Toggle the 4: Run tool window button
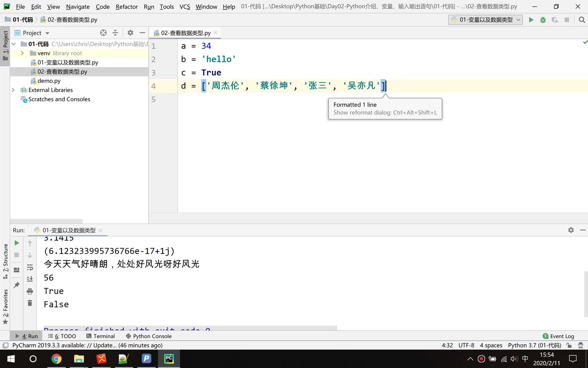The width and height of the screenshot is (588, 368). tap(27, 336)
